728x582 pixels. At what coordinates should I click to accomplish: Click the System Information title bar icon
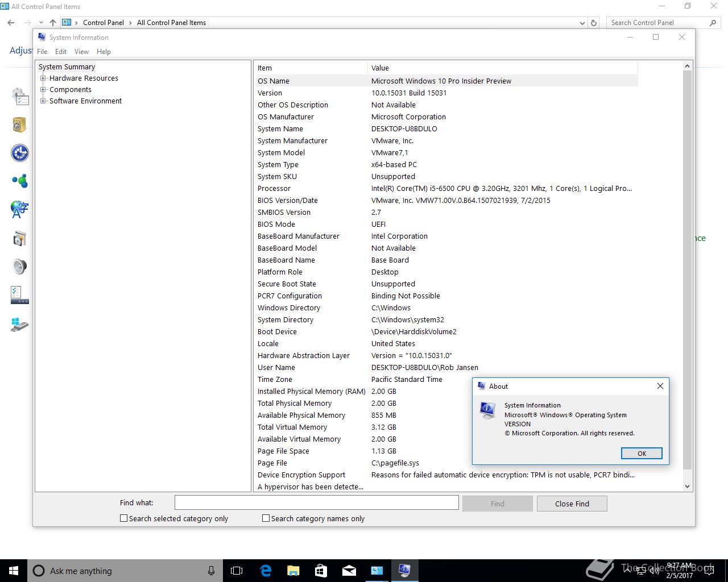pyautogui.click(x=42, y=37)
